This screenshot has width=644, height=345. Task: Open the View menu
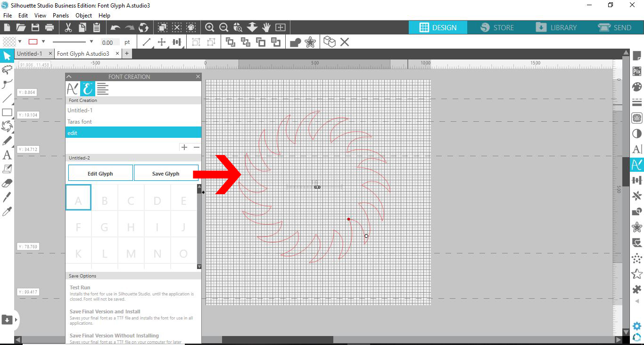(x=41, y=16)
